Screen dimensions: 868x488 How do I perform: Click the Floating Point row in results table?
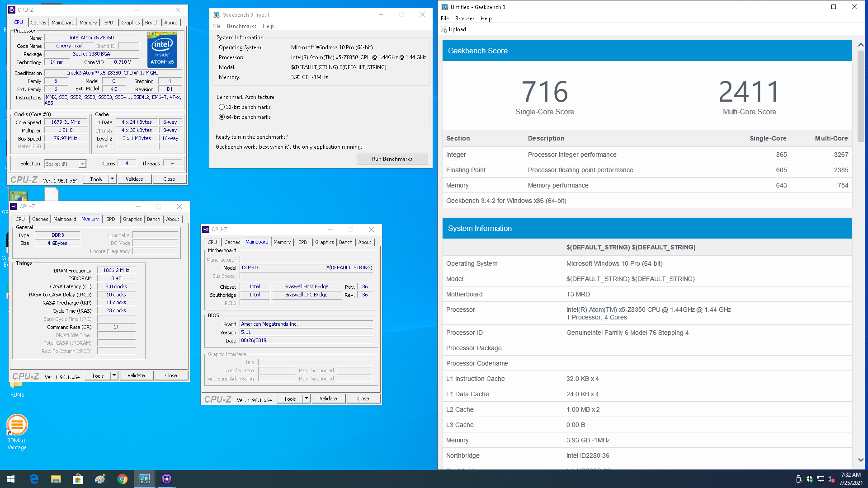[x=647, y=170]
